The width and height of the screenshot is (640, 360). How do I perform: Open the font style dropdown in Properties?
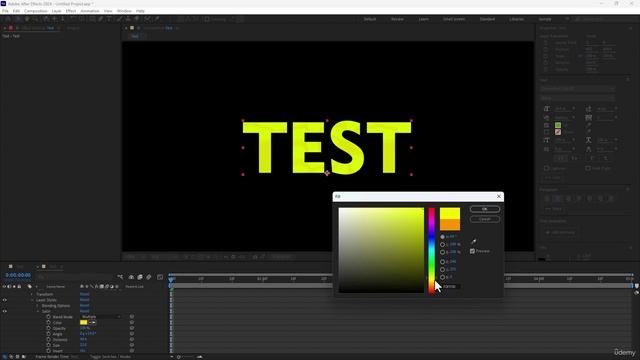click(x=578, y=98)
